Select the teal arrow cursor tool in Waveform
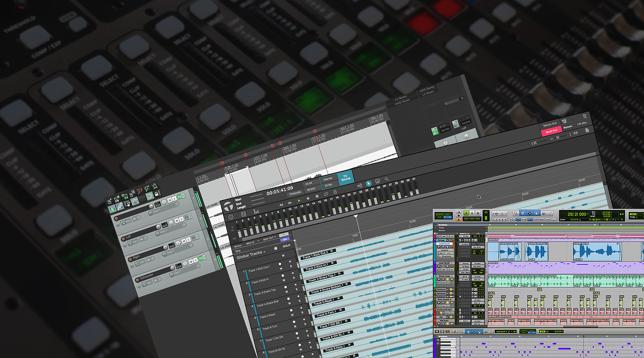This screenshot has width=644, height=358. tap(369, 184)
